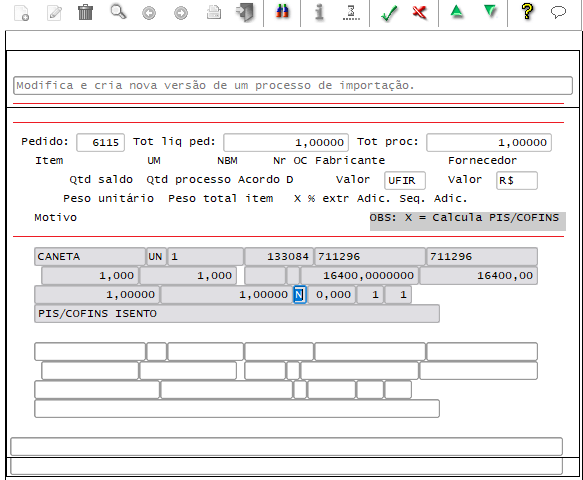The height and width of the screenshot is (480, 583).
Task: Click the printer icon
Action: tap(214, 12)
